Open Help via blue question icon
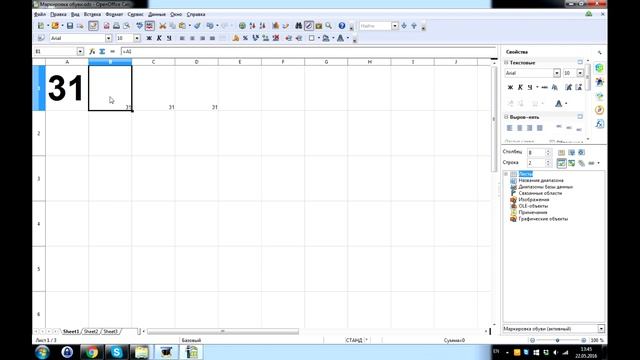 [342, 26]
